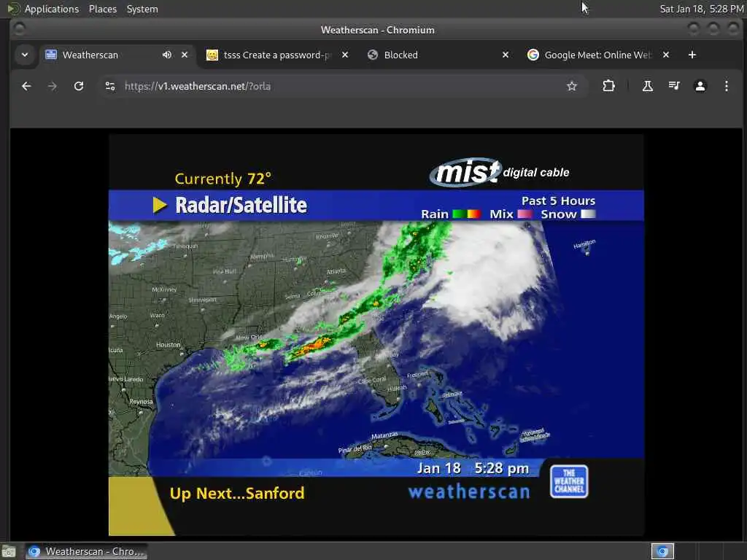Click the workspace switcher in bottom panel
The image size is (747, 560).
coord(662,551)
